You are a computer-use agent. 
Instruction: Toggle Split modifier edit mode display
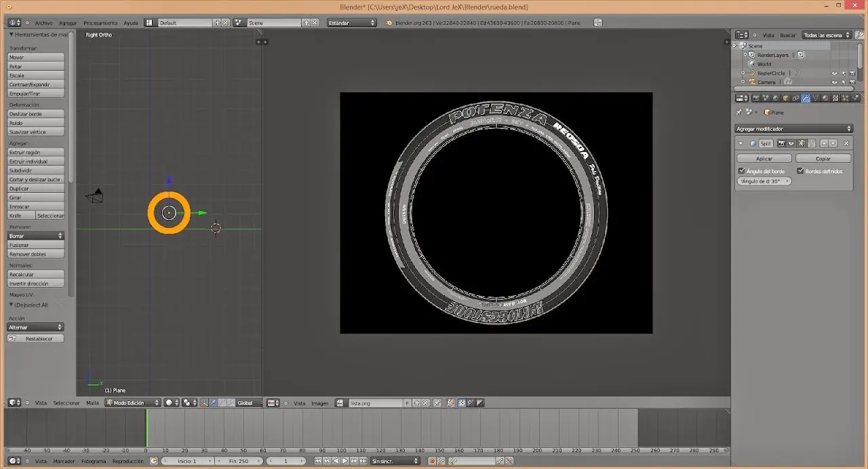click(802, 143)
